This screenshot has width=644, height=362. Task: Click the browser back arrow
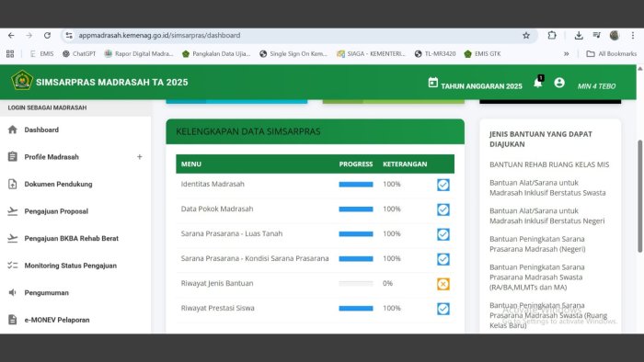(11, 35)
